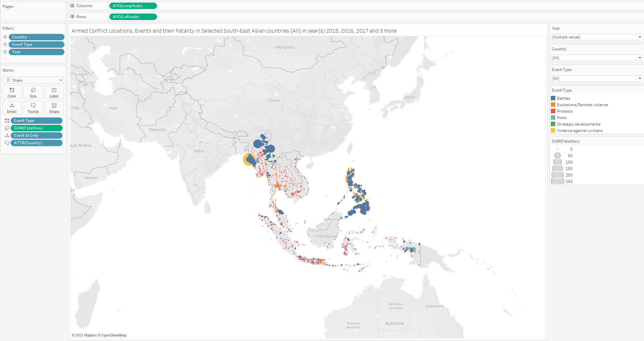Open the Detail marks card
Viewport: 644px width, 341px height.
coord(12,108)
